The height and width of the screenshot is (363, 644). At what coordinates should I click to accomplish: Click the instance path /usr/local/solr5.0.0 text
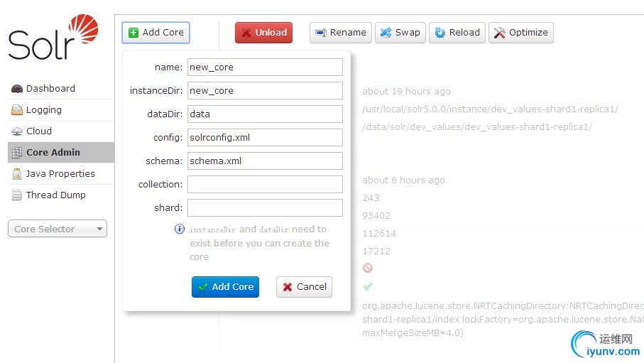[490, 109]
